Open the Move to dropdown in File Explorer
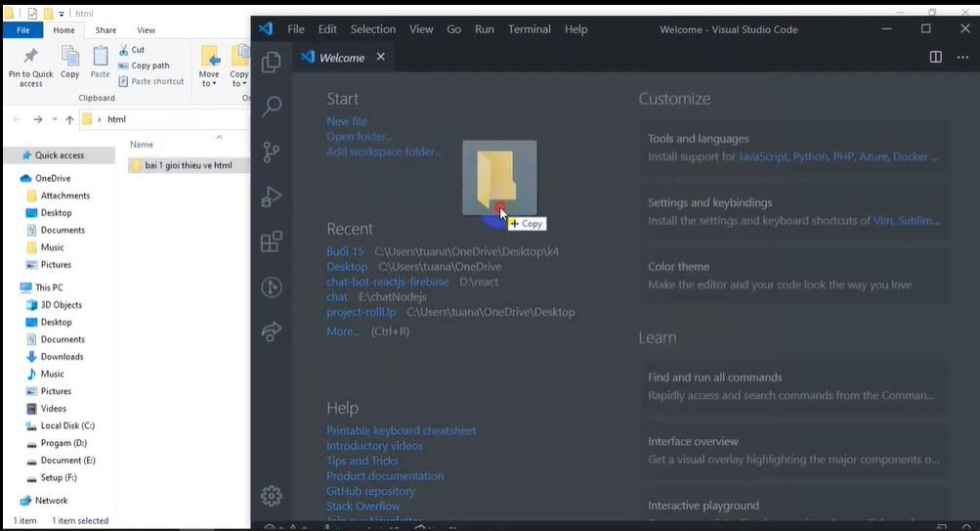This screenshot has height=531, width=980. tap(209, 66)
